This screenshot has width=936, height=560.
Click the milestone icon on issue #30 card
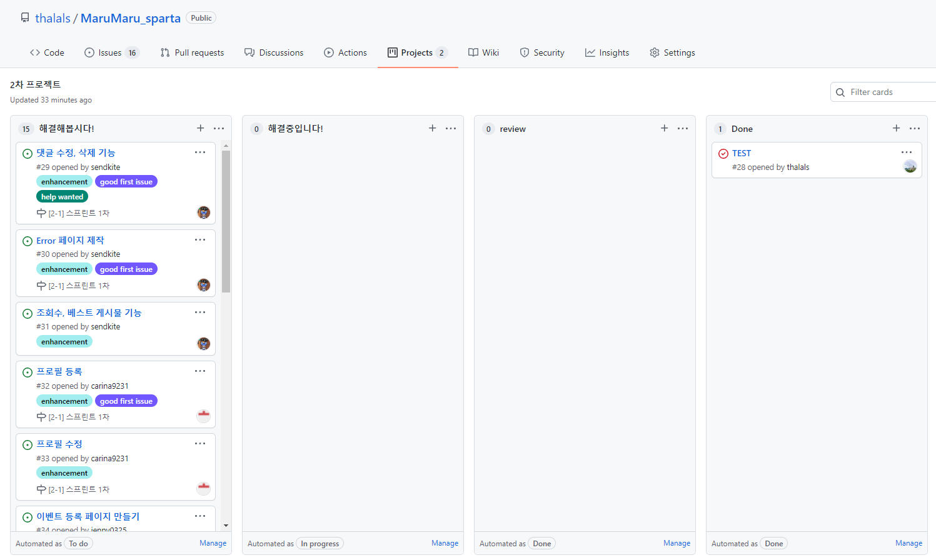41,286
